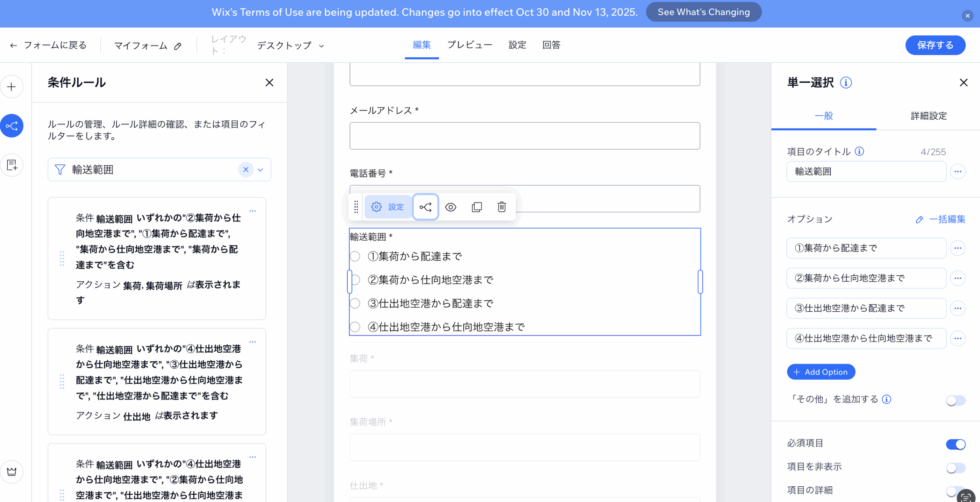Viewport: 980px width, 502px height.
Task: Open the デスクトップ layout dropdown
Action: click(290, 46)
